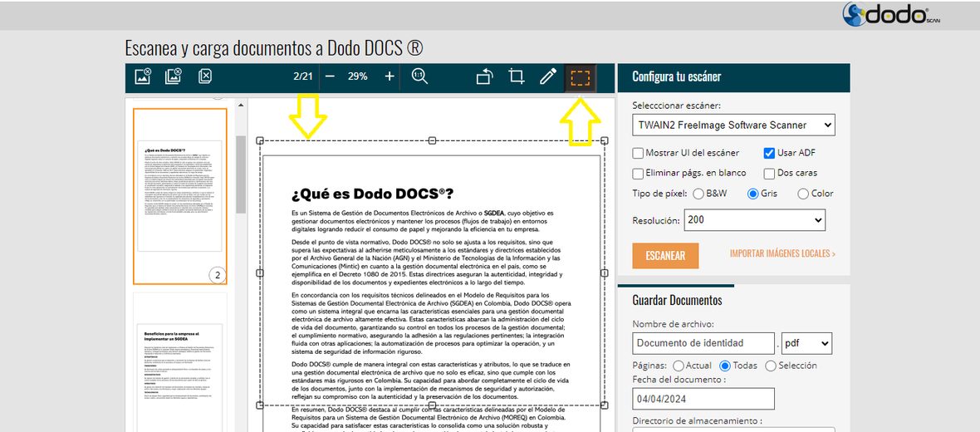Zoom out with the minus icon
Image resolution: width=980 pixels, height=432 pixels.
point(330,76)
